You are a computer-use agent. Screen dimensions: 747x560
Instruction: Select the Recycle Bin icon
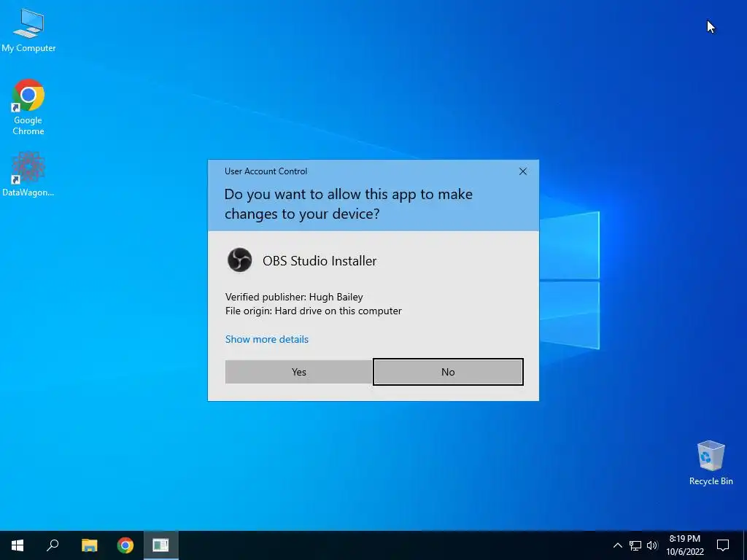tap(711, 463)
